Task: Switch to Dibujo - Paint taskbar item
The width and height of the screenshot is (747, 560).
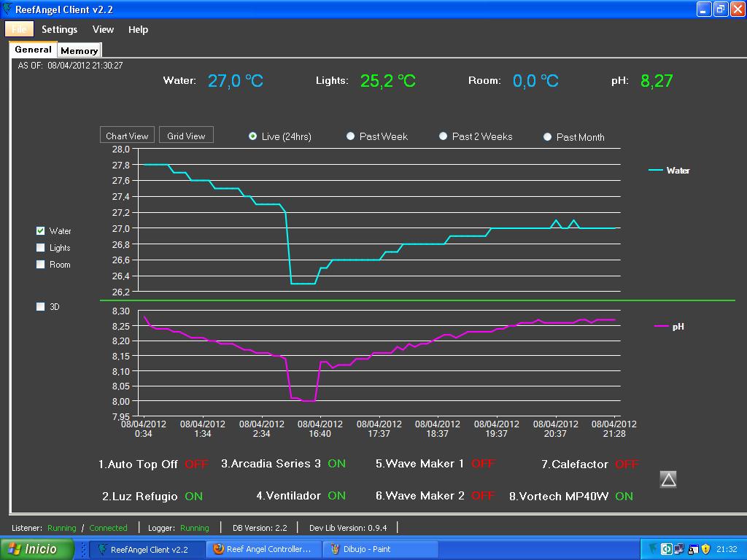Action: click(x=381, y=549)
